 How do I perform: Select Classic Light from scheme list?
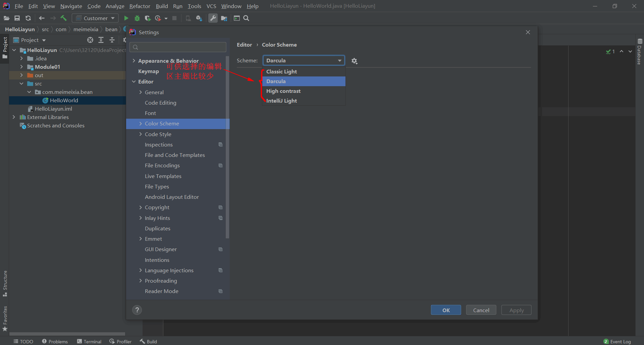[304, 71]
